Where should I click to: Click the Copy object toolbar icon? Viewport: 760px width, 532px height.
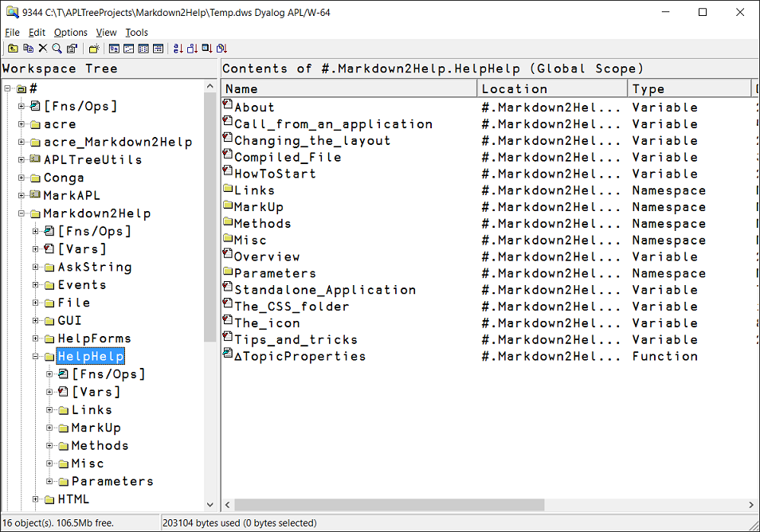pos(28,49)
